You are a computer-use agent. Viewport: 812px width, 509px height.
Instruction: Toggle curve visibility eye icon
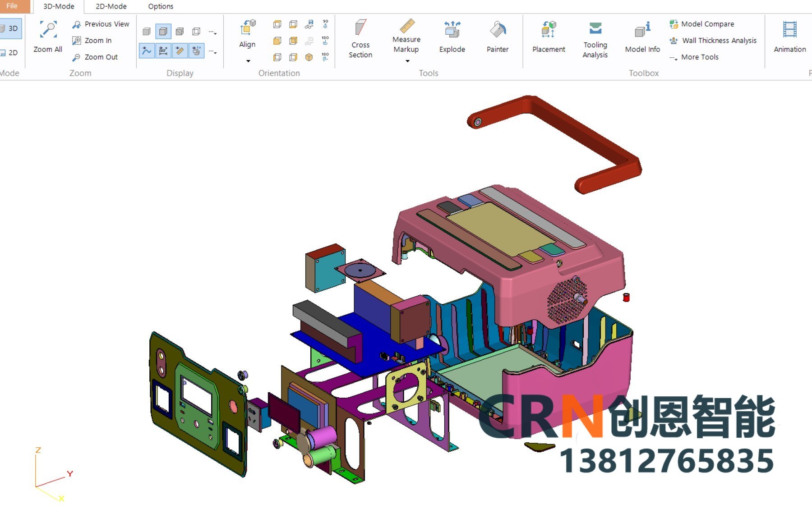pyautogui.click(x=147, y=51)
